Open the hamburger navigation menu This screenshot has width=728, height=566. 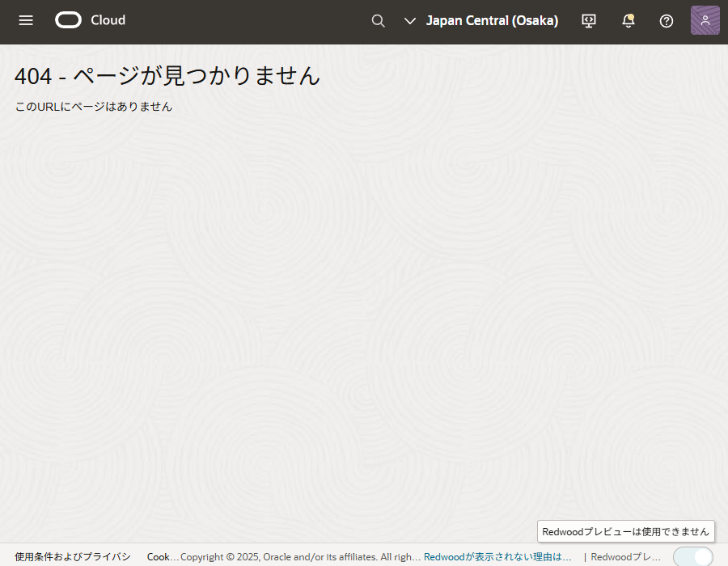tap(26, 20)
